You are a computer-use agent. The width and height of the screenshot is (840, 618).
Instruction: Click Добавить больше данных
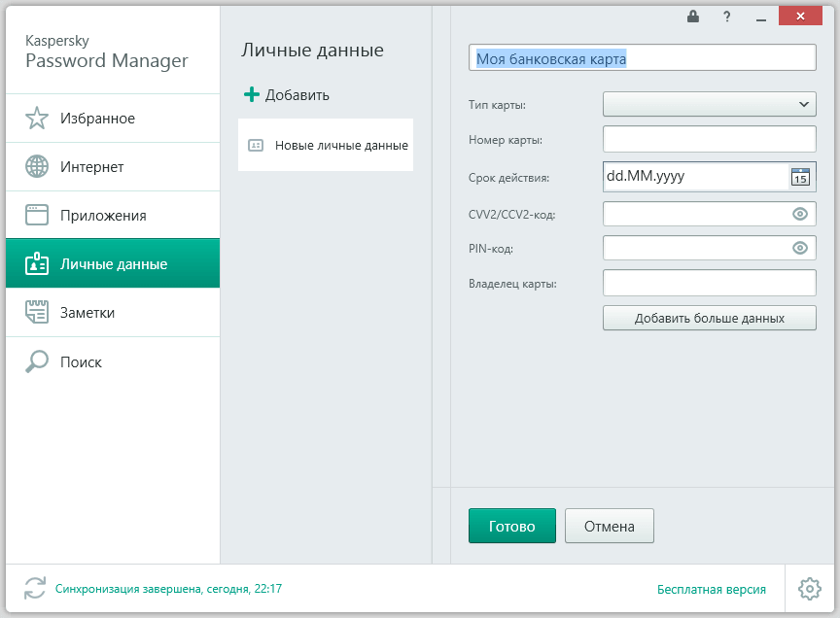(709, 317)
